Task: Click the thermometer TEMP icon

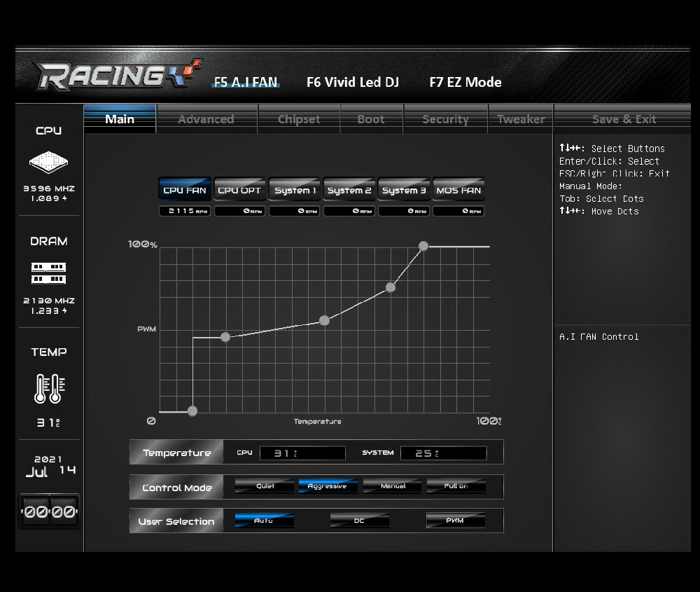Action: click(49, 388)
